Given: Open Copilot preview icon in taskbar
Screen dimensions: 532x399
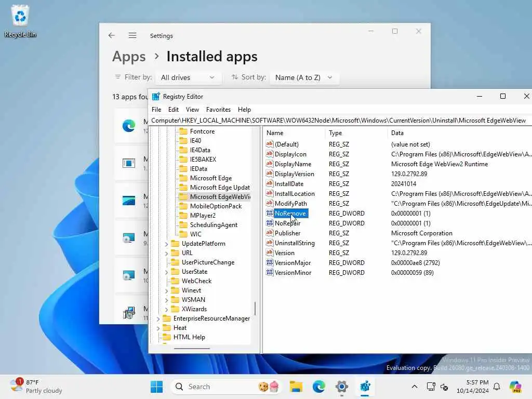Looking at the screenshot, I should pos(515,387).
